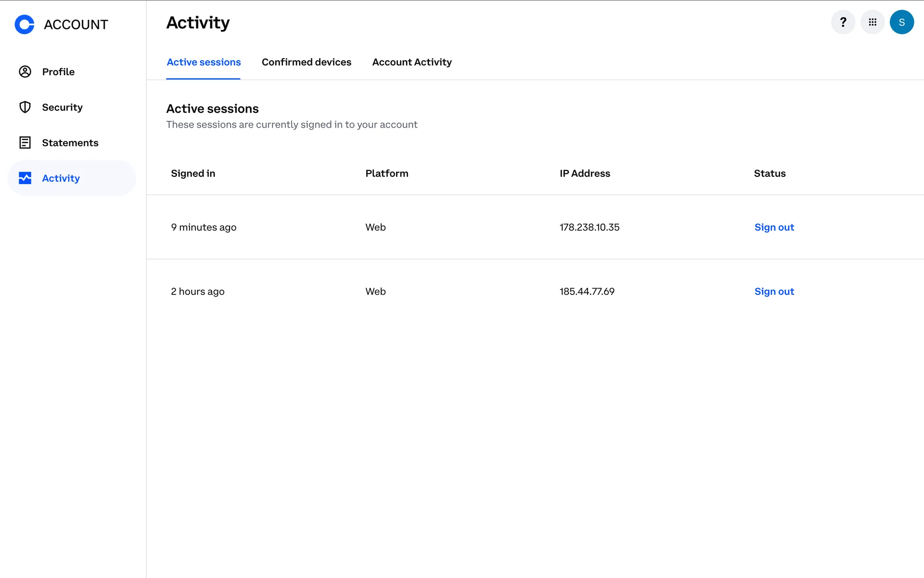Image resolution: width=924 pixels, height=578 pixels.
Task: Click IP address 178.238.10.35
Action: point(589,227)
